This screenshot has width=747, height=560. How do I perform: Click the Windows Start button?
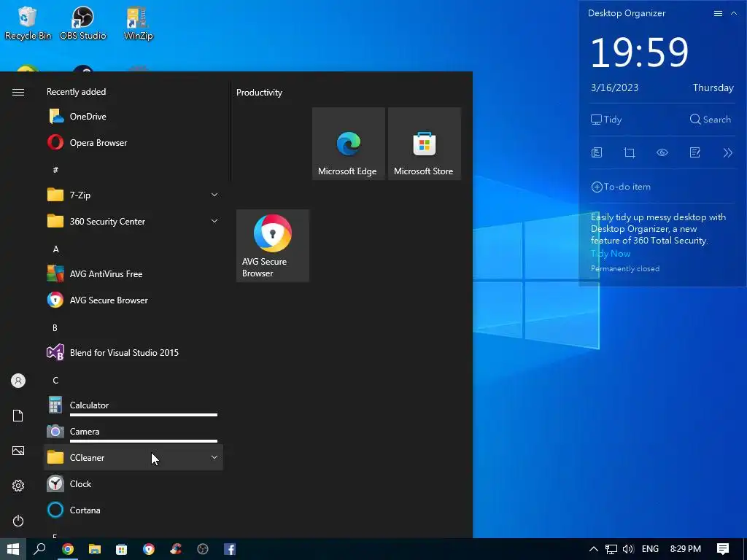(x=13, y=549)
